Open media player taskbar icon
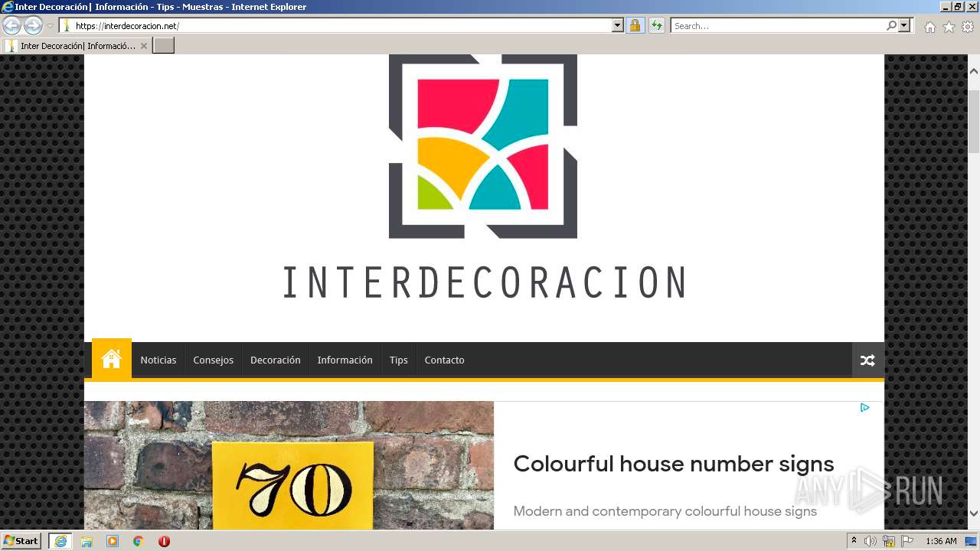The height and width of the screenshot is (551, 980). [113, 541]
